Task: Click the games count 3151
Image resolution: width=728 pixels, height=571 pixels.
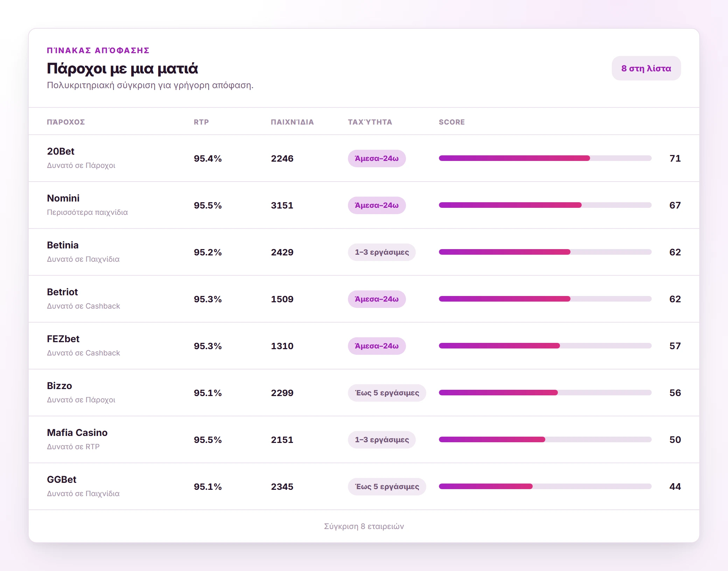Action: coord(282,205)
